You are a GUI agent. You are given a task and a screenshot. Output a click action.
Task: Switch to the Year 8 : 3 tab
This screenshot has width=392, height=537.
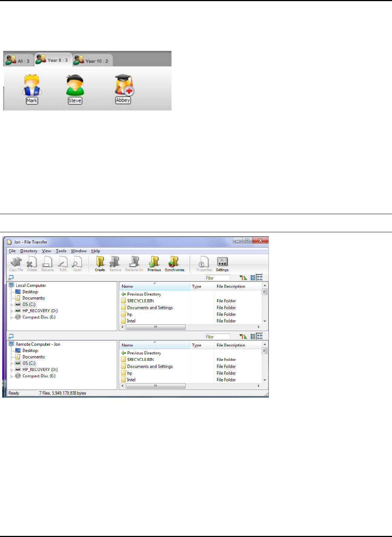click(x=53, y=59)
